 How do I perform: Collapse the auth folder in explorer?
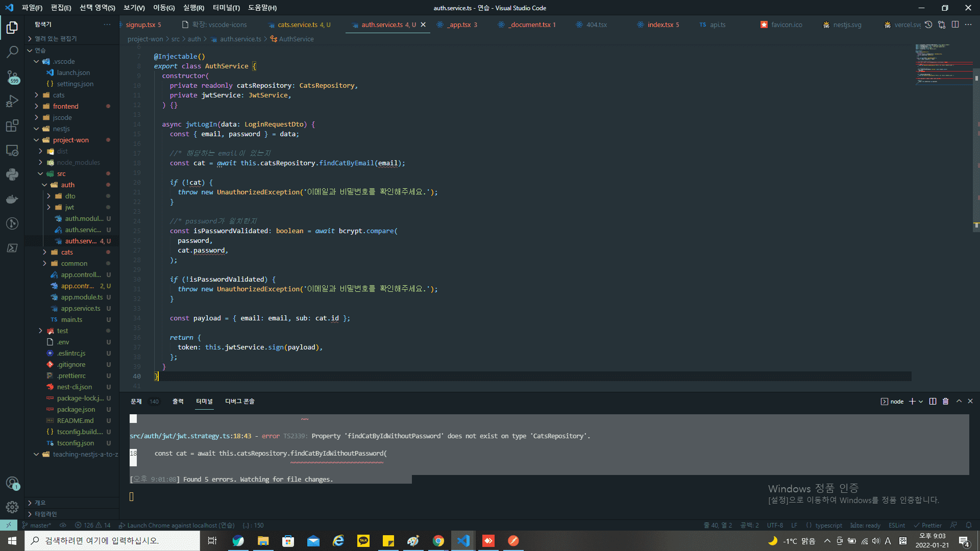67,185
